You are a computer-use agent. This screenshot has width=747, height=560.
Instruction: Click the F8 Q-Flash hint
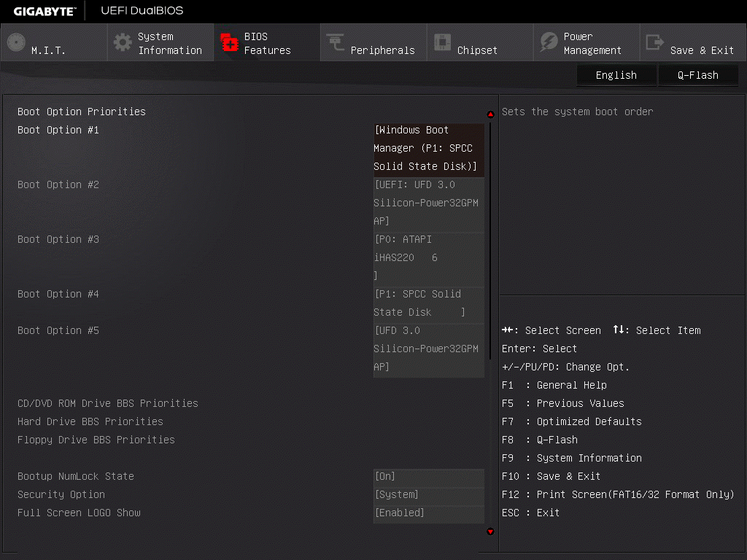540,440
